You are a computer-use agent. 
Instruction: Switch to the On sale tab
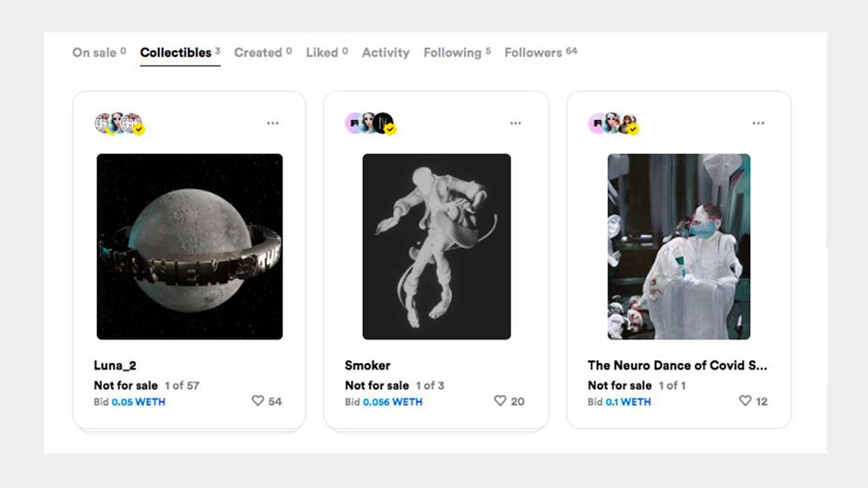[94, 53]
